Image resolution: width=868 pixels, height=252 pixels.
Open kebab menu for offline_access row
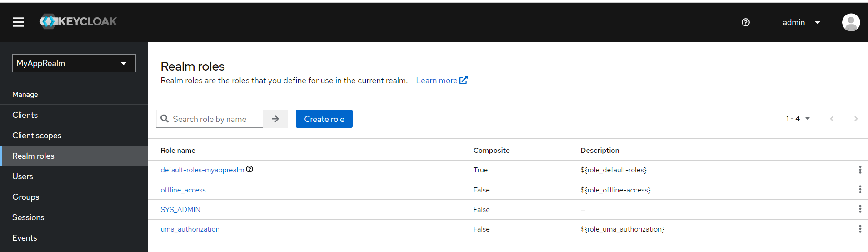click(860, 189)
